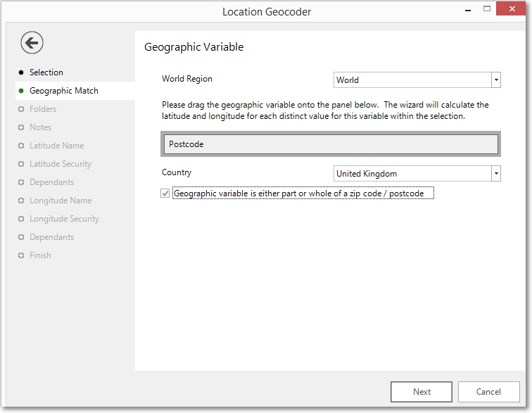Click the World Region label
Viewport: 532px width, 413px height.
pyautogui.click(x=187, y=79)
